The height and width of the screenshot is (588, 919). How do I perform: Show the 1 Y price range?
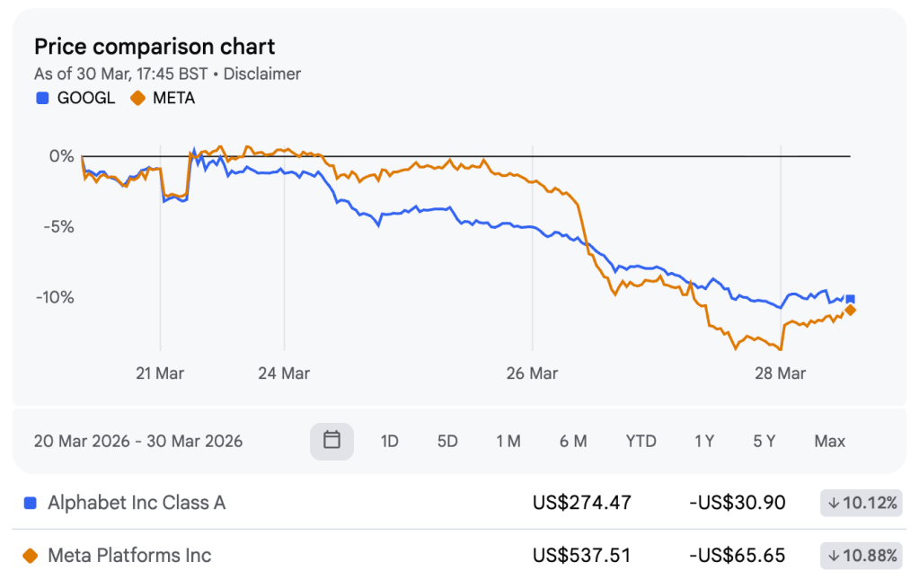[x=704, y=441]
